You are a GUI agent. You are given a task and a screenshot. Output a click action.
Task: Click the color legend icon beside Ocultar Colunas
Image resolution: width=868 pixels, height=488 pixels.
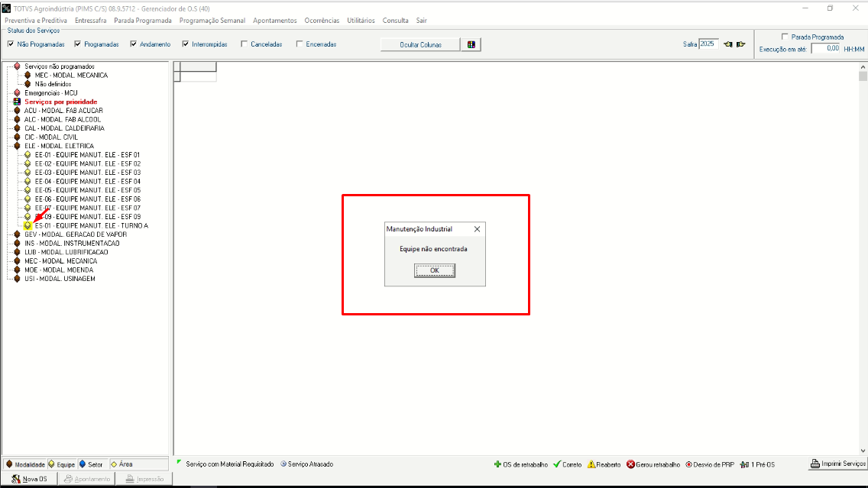(x=471, y=44)
